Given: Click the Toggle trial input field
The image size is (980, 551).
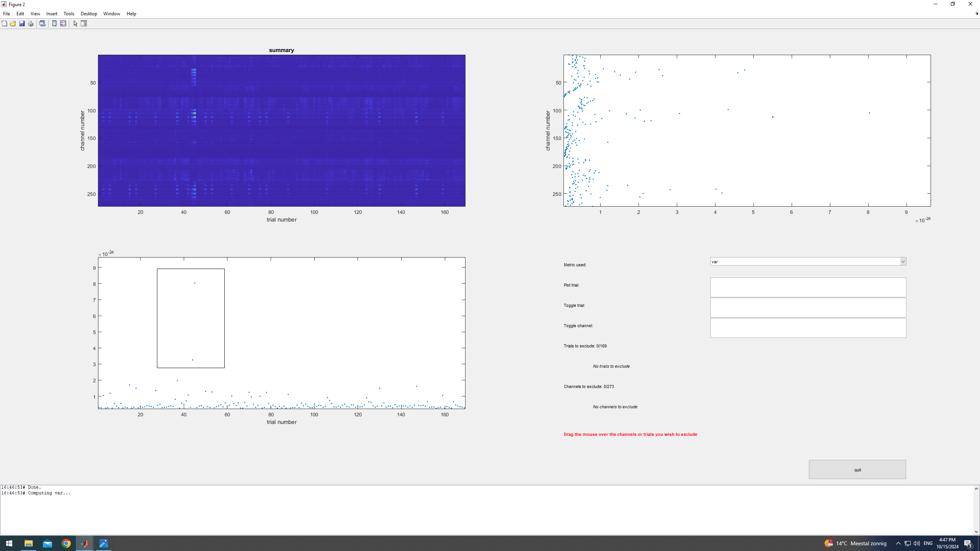Looking at the screenshot, I should (808, 308).
